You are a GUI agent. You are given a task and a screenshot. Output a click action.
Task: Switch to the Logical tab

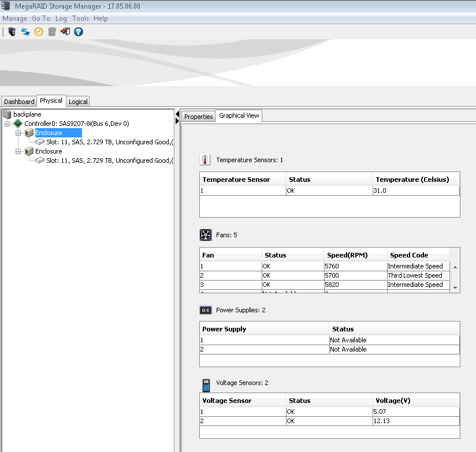[78, 102]
